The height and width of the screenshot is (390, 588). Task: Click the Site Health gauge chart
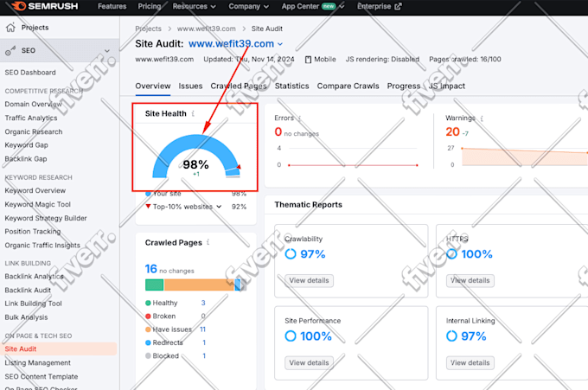196,156
